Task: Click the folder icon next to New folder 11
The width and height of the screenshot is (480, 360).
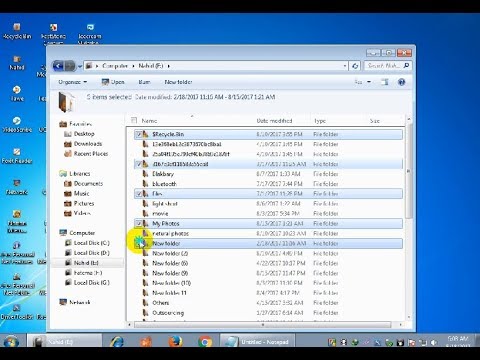Action: (145, 293)
